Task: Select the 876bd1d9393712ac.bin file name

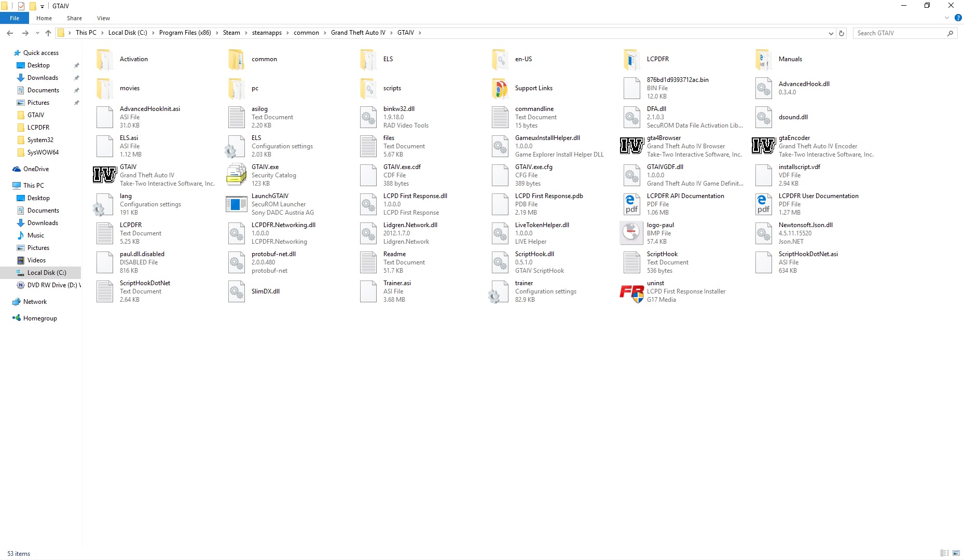Action: (678, 80)
